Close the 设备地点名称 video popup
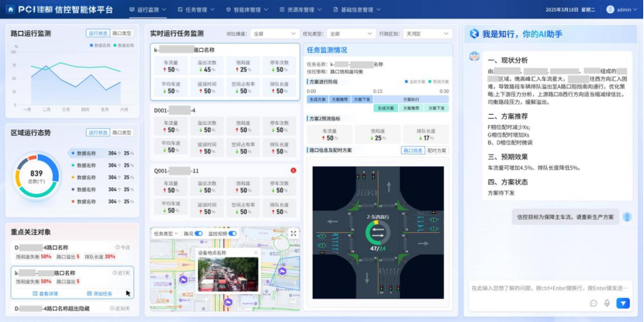The height and width of the screenshot is (322, 644). pos(256,253)
